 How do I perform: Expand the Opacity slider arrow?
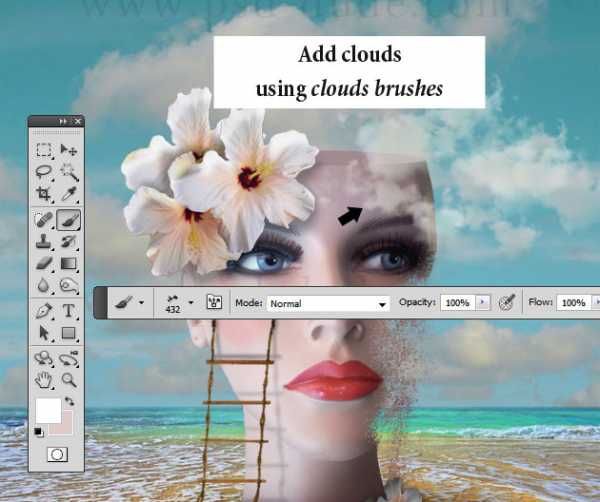point(484,302)
